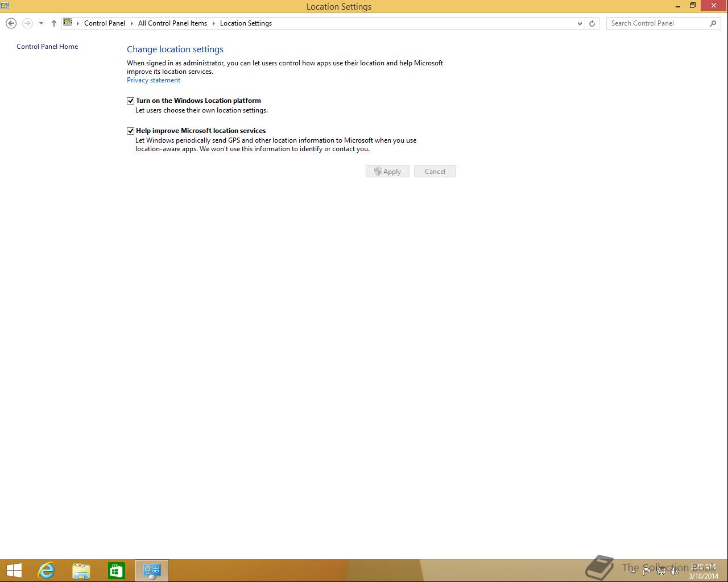Click Control Panel icon in address bar
This screenshot has height=582, width=728.
point(68,23)
